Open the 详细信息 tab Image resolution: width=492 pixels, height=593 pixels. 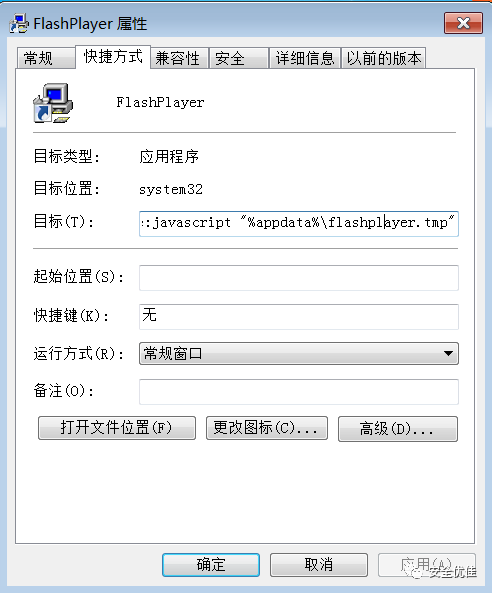pos(305,58)
